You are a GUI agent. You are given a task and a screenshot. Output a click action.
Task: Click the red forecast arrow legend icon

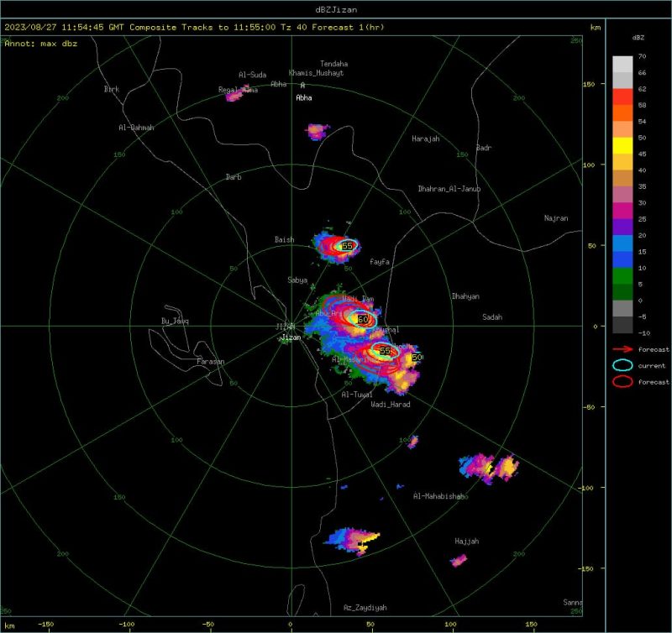coord(622,349)
